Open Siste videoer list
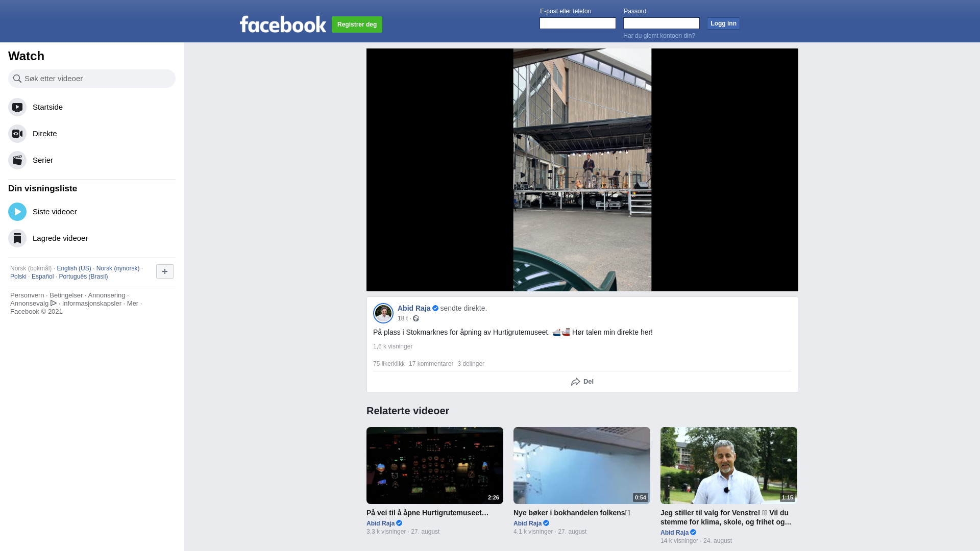This screenshot has height=551, width=980. click(92, 212)
